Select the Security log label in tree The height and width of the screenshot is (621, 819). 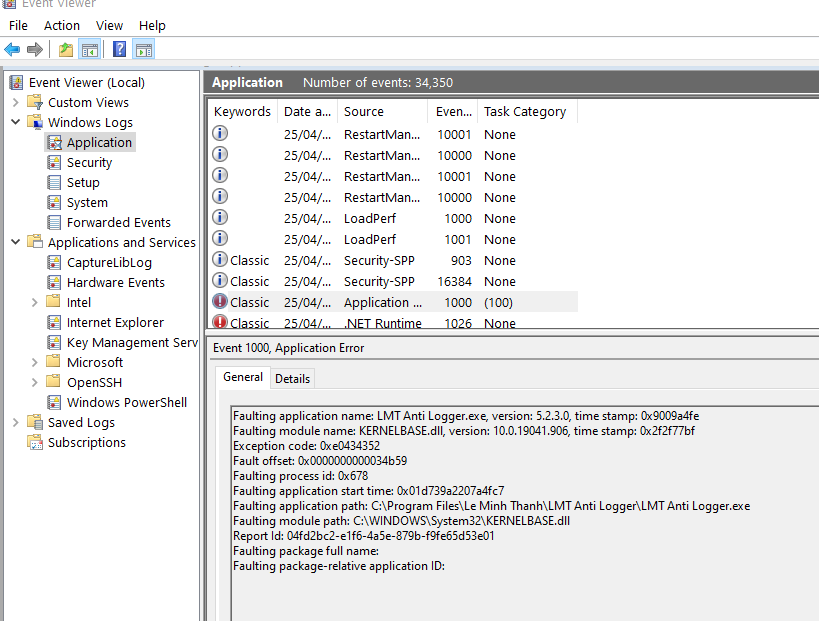point(89,162)
